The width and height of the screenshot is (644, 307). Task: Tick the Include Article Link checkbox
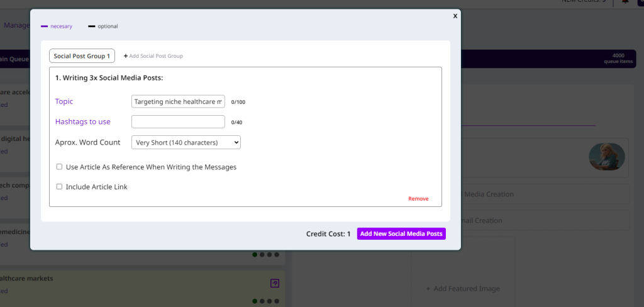coord(59,187)
